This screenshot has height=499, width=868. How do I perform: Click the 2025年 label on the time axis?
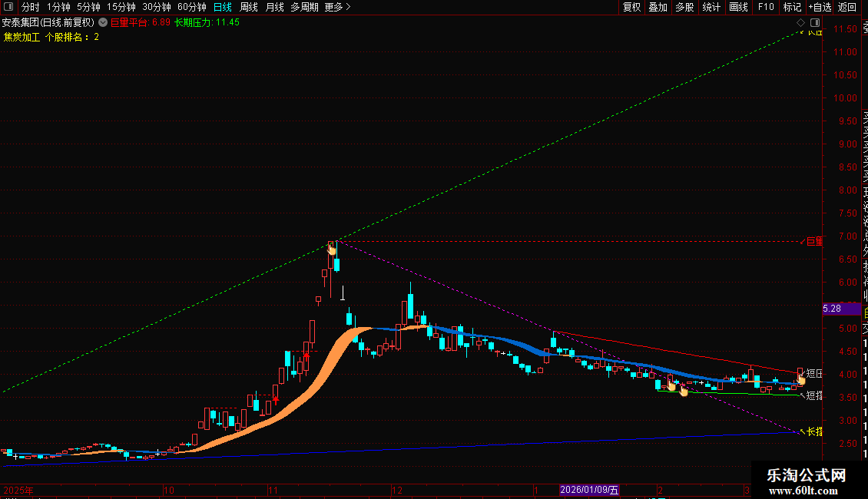coord(18,490)
